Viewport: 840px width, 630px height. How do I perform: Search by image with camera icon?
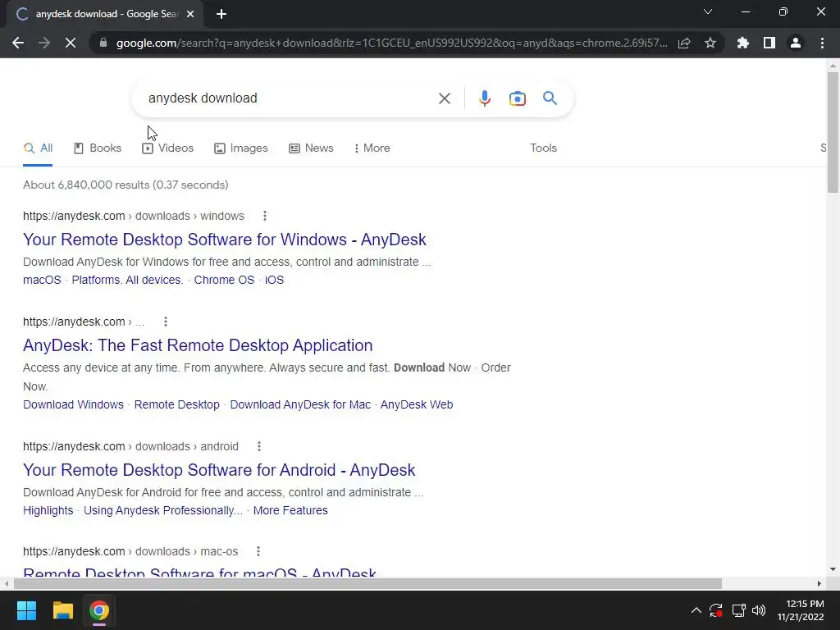(x=517, y=98)
